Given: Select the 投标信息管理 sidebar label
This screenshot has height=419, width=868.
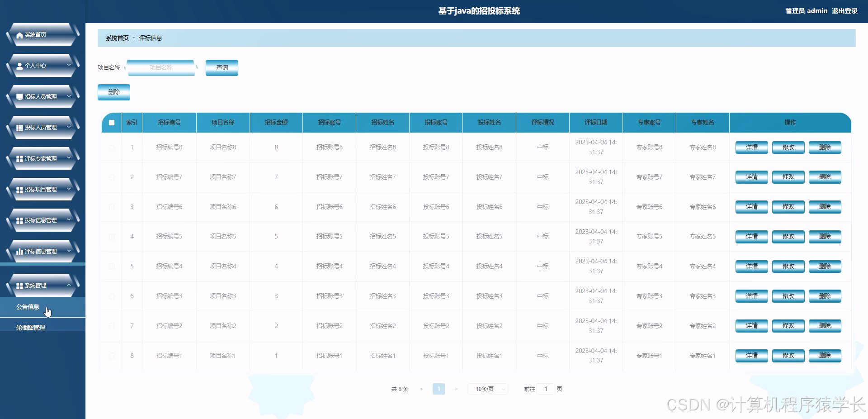Looking at the screenshot, I should pyautogui.click(x=41, y=220).
